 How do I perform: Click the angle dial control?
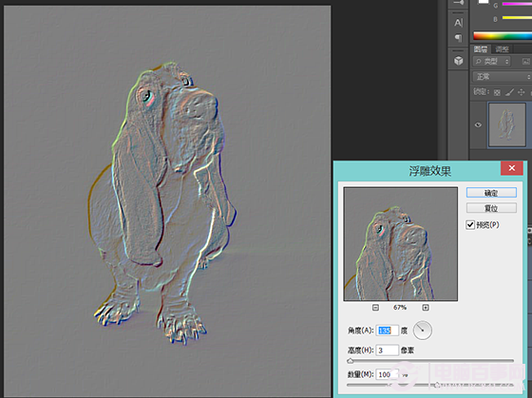423,331
